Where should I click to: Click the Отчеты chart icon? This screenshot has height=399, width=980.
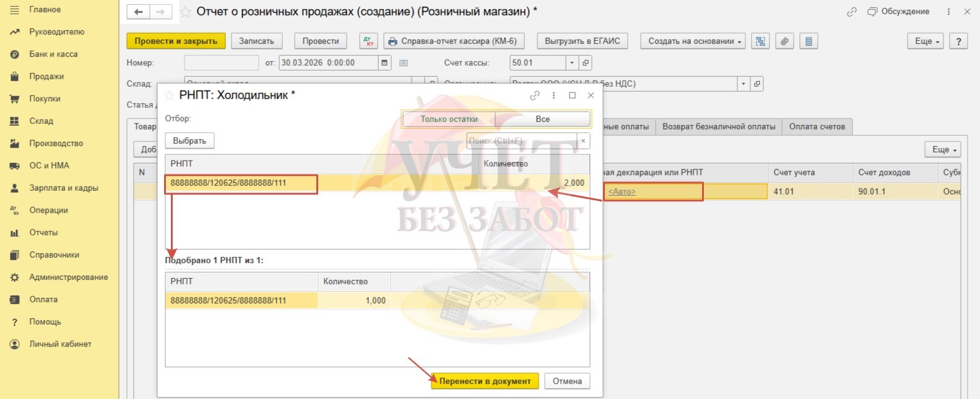click(x=15, y=232)
